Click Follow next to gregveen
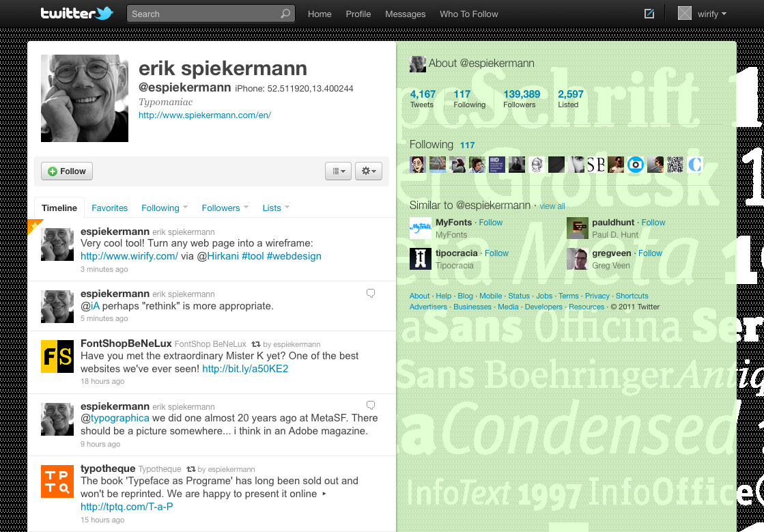 pos(650,253)
